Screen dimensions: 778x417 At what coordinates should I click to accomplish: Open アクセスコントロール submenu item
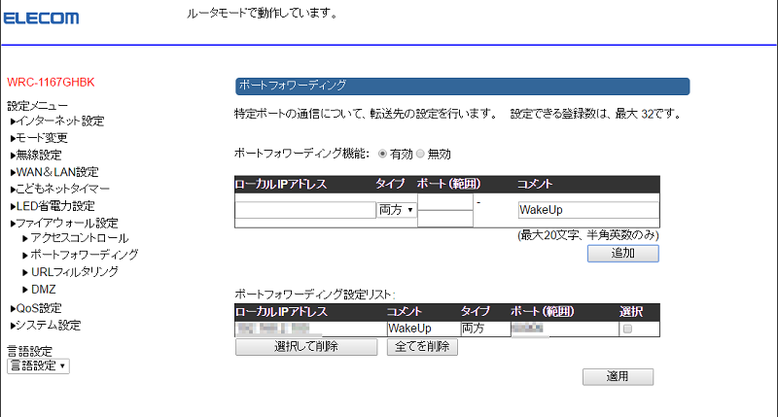point(76,238)
